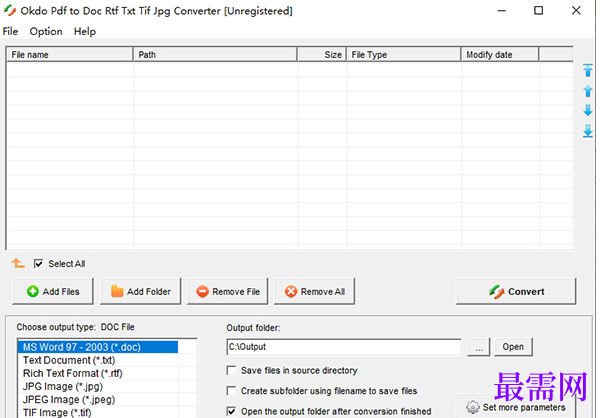606x418 pixels.
Task: Click the Move to bottom arrow icon
Action: 587,131
